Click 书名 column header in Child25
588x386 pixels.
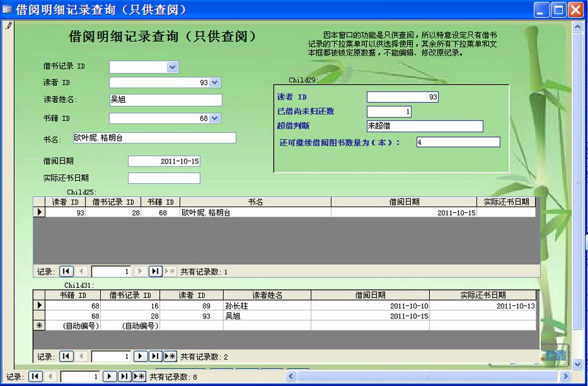[255, 202]
